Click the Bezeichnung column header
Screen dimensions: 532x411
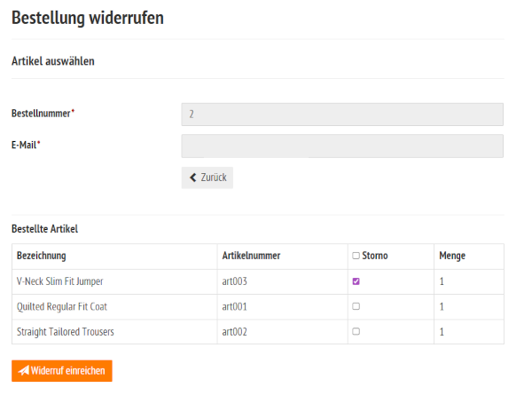pyautogui.click(x=42, y=256)
